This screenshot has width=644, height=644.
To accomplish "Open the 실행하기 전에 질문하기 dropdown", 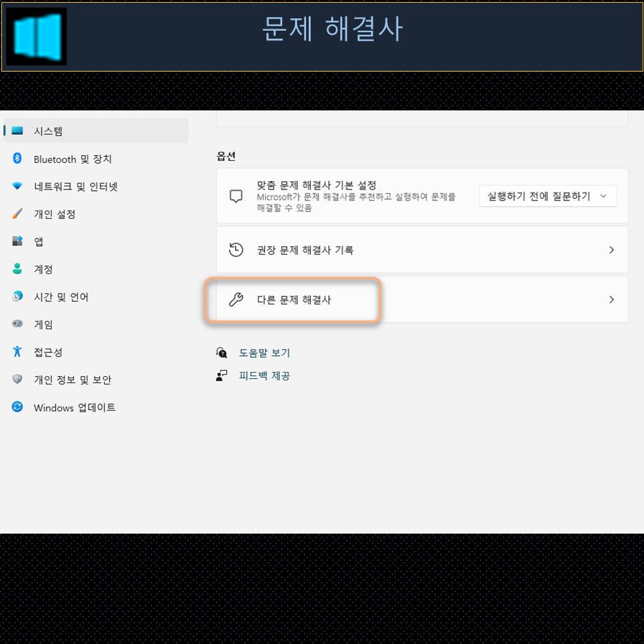I will [x=547, y=196].
